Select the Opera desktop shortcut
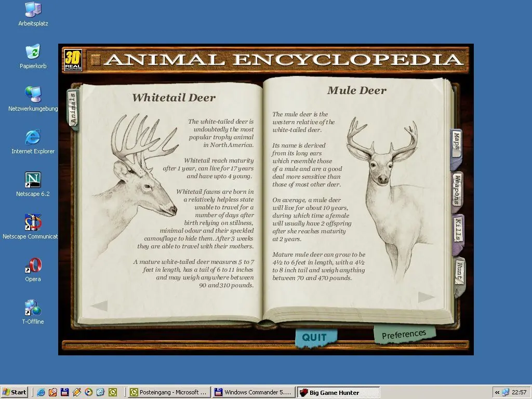This screenshot has height=399, width=532. [33, 270]
